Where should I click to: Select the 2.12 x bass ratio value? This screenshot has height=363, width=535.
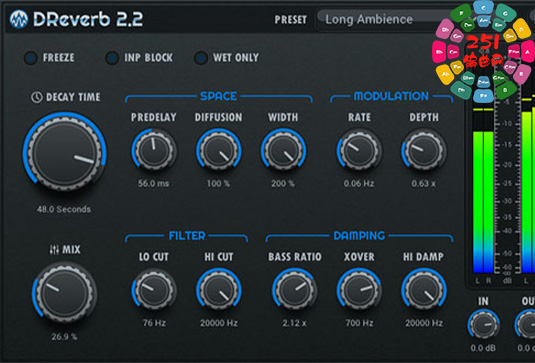[x=294, y=323]
